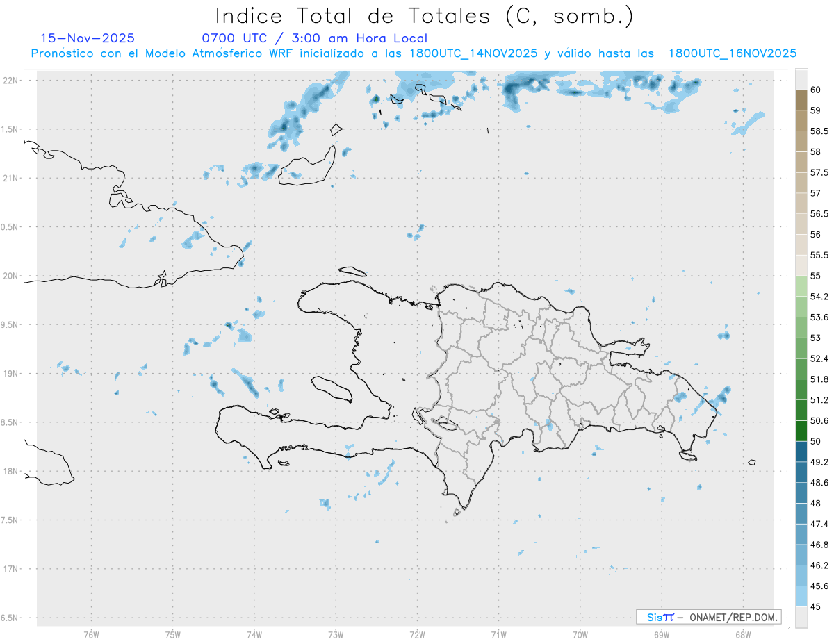Click the colorbar value "48"

tap(816, 504)
